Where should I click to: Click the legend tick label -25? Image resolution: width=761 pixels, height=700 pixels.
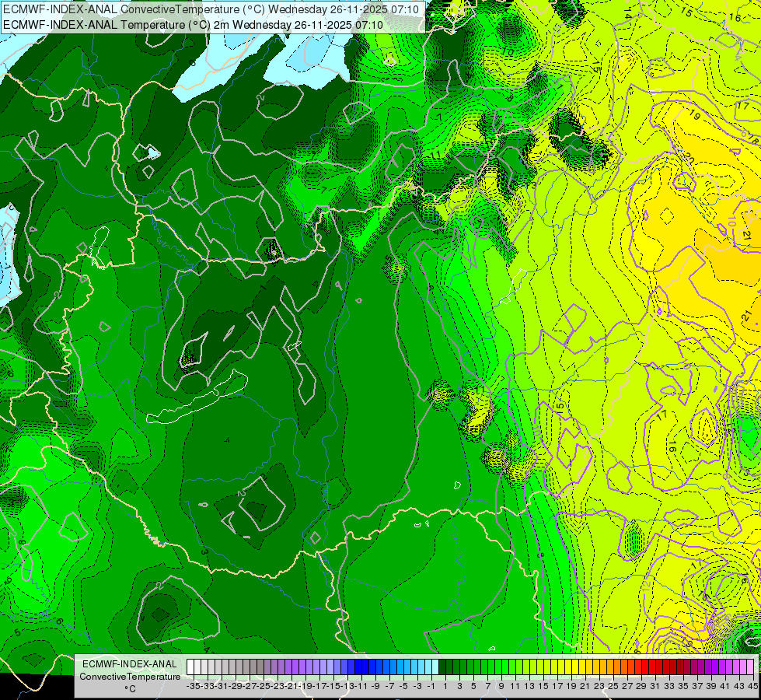(264, 686)
